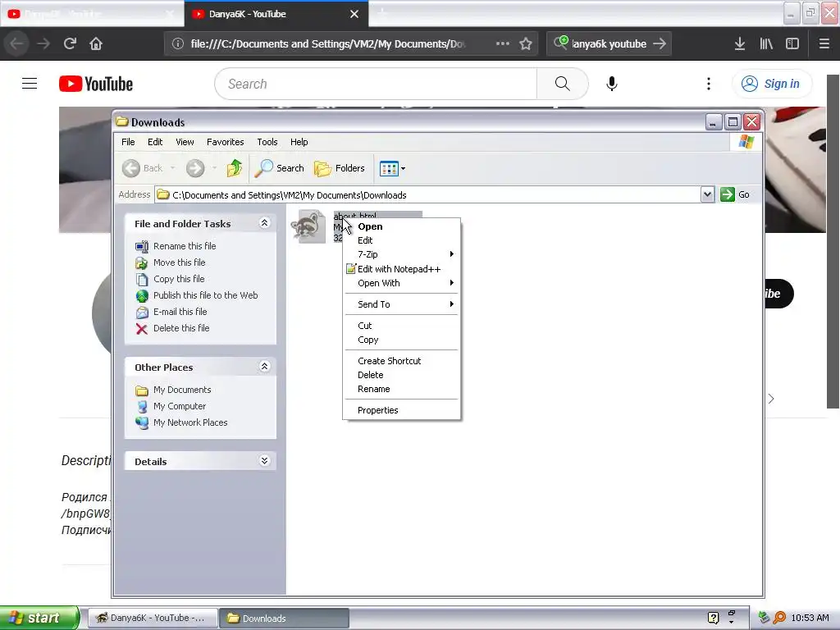Click Windows start button
The width and height of the screenshot is (840, 630).
(x=39, y=618)
